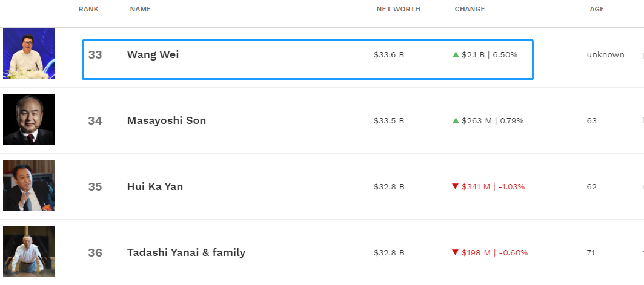The image size is (644, 285).
Task: Click red down arrow next to $341 M
Action: (455, 186)
